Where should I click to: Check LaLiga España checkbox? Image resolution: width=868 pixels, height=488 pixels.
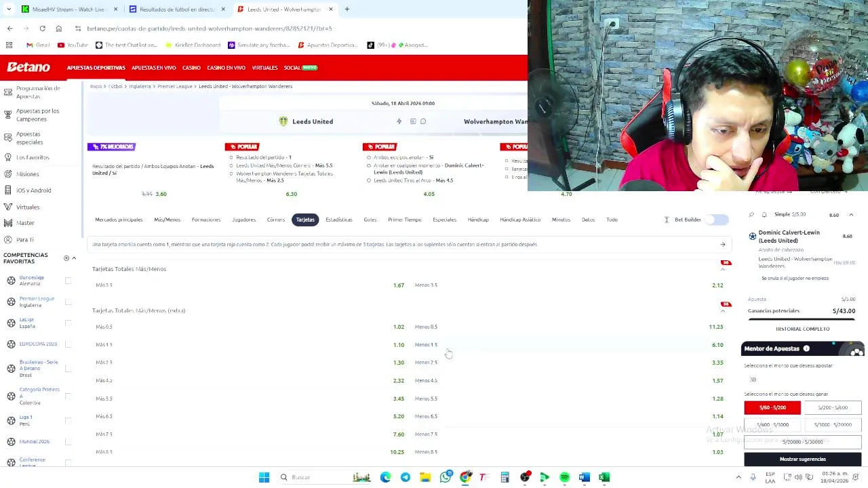click(x=68, y=323)
